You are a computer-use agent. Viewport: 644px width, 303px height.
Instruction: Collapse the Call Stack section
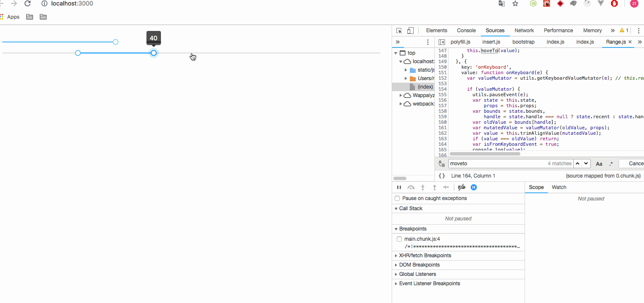[x=411, y=208]
